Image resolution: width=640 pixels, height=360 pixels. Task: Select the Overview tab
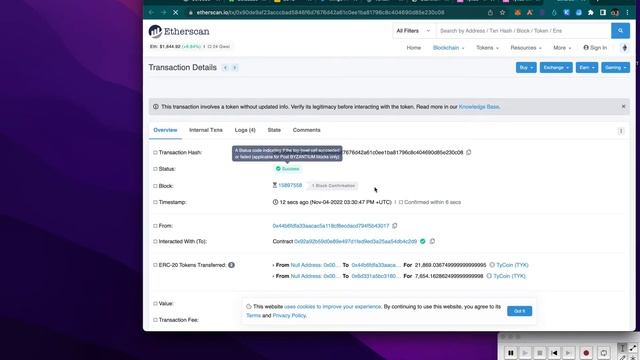[x=165, y=130]
